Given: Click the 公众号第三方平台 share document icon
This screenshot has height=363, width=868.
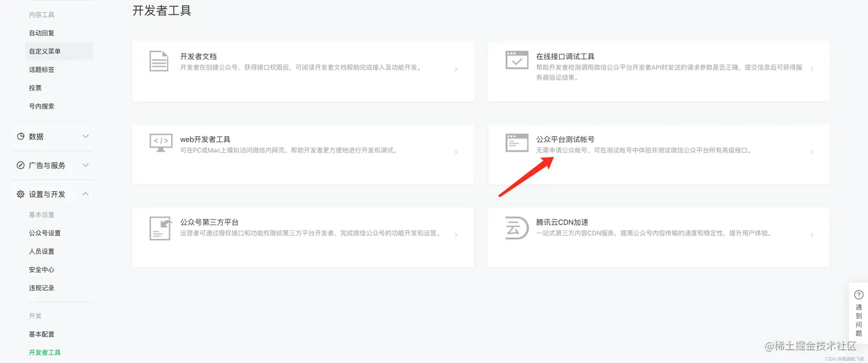Looking at the screenshot, I should tap(161, 228).
